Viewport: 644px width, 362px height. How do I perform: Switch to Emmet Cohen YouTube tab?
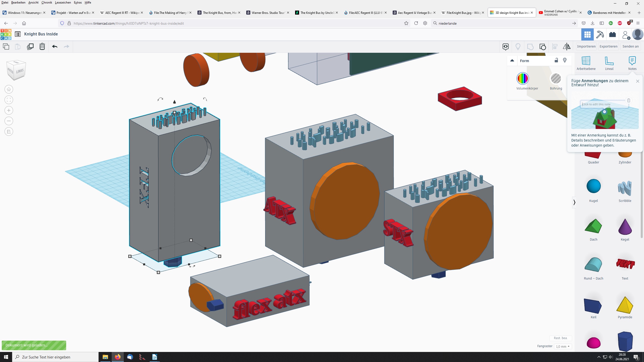click(x=560, y=13)
